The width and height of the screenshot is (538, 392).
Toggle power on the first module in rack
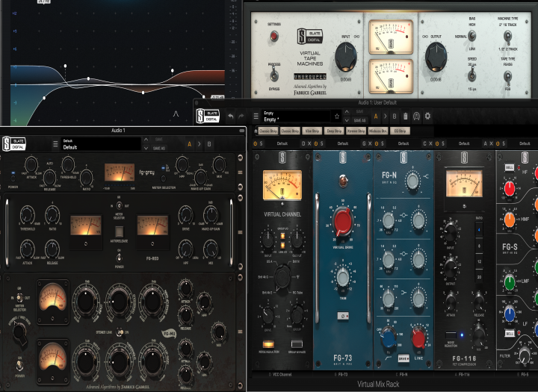256,143
